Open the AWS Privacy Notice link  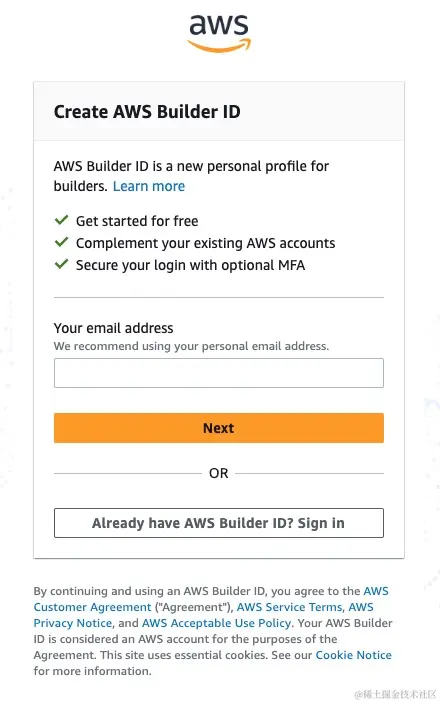(x=73, y=623)
